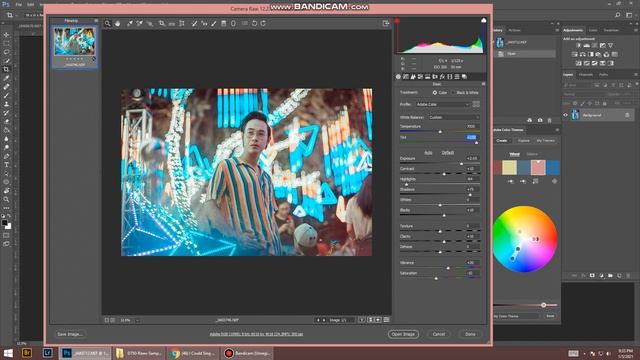Switch to the Paths tab
This screenshot has height=360, width=640.
tap(603, 75)
